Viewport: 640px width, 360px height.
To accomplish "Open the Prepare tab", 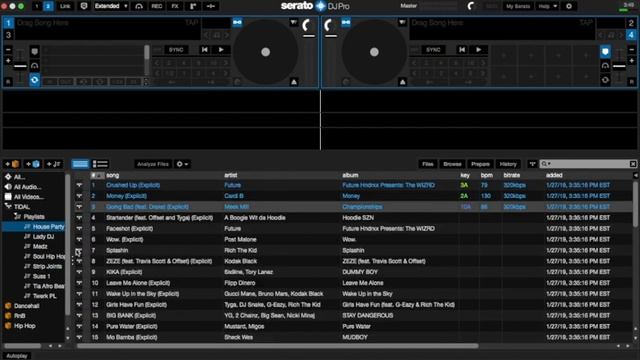I will tap(480, 164).
